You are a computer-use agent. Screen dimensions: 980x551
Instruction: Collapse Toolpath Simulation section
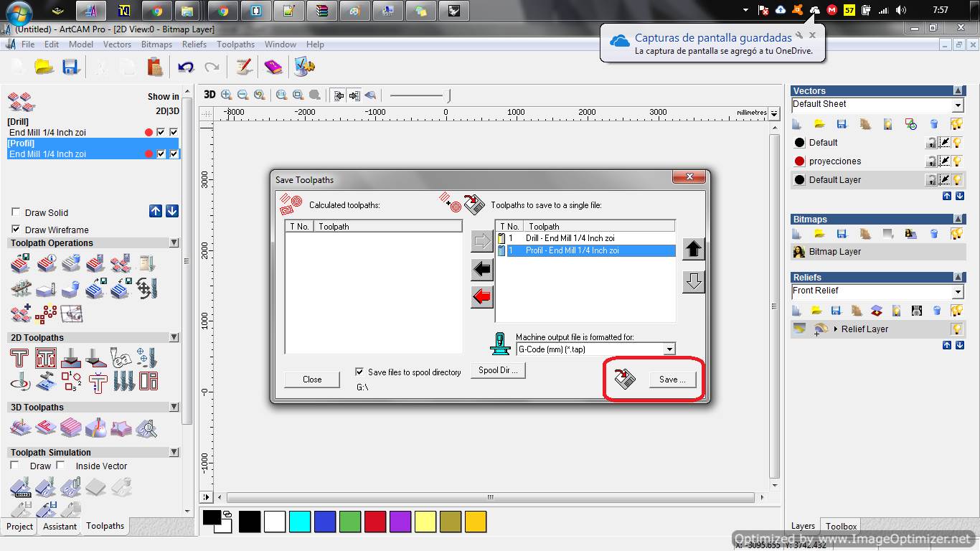pyautogui.click(x=174, y=452)
